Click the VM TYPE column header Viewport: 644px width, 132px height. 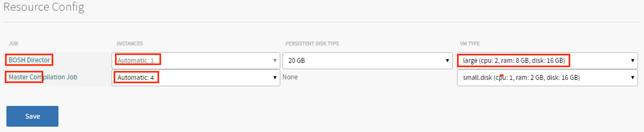[470, 44]
